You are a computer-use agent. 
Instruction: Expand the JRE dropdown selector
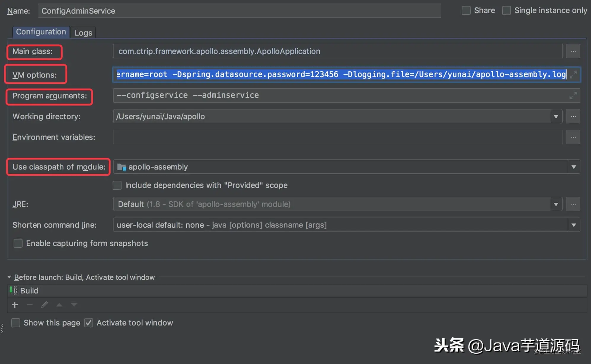coord(556,204)
